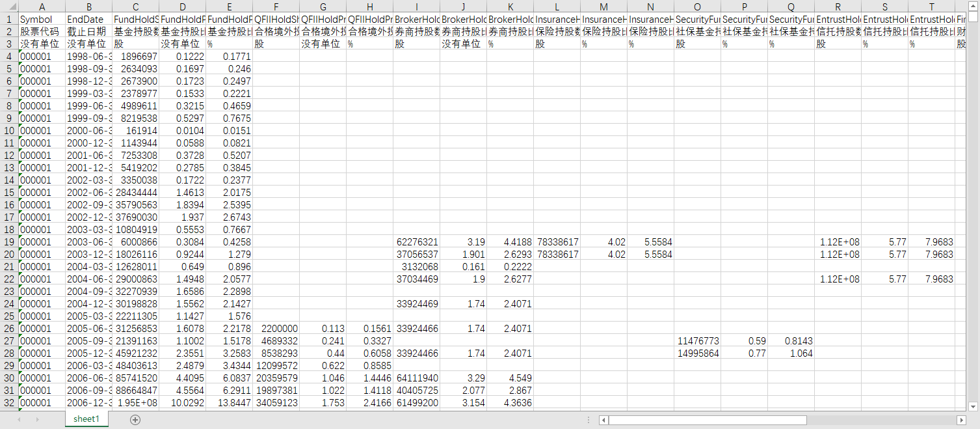
Task: Select column header I
Action: (417, 6)
